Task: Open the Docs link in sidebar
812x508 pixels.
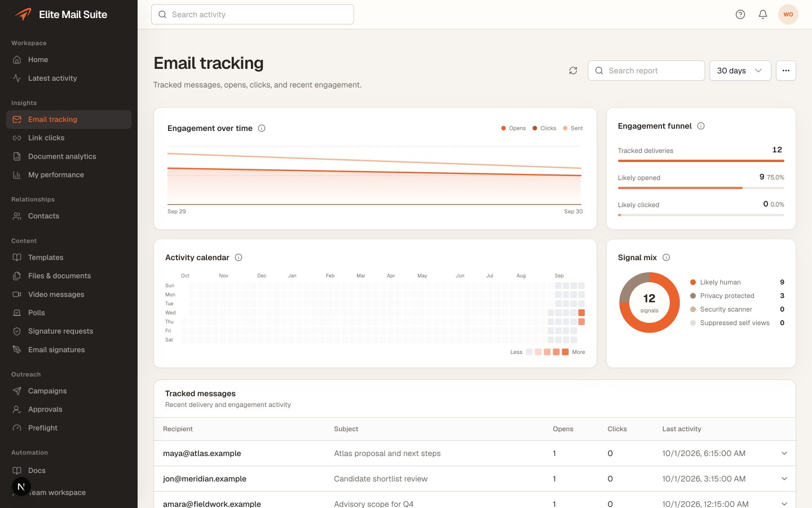Action: (x=69, y=471)
